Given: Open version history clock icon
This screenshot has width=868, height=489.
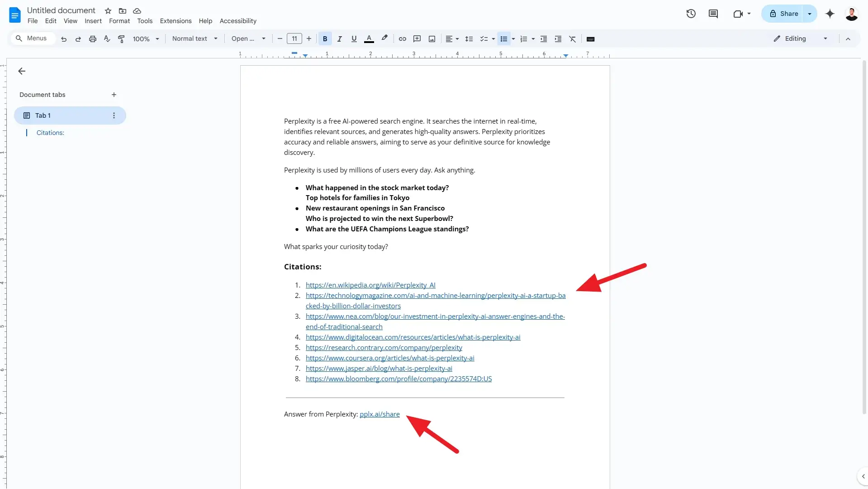Looking at the screenshot, I should click(691, 14).
